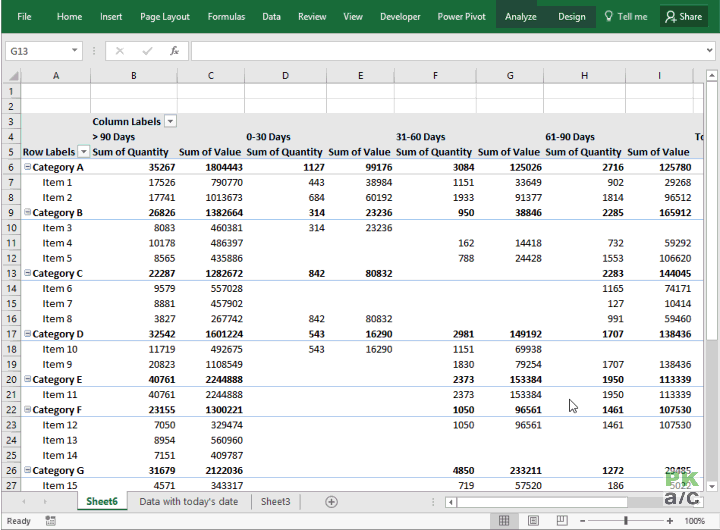Screen dimensions: 720x530
Task: Open the View ribbon tab
Action: pos(353,17)
